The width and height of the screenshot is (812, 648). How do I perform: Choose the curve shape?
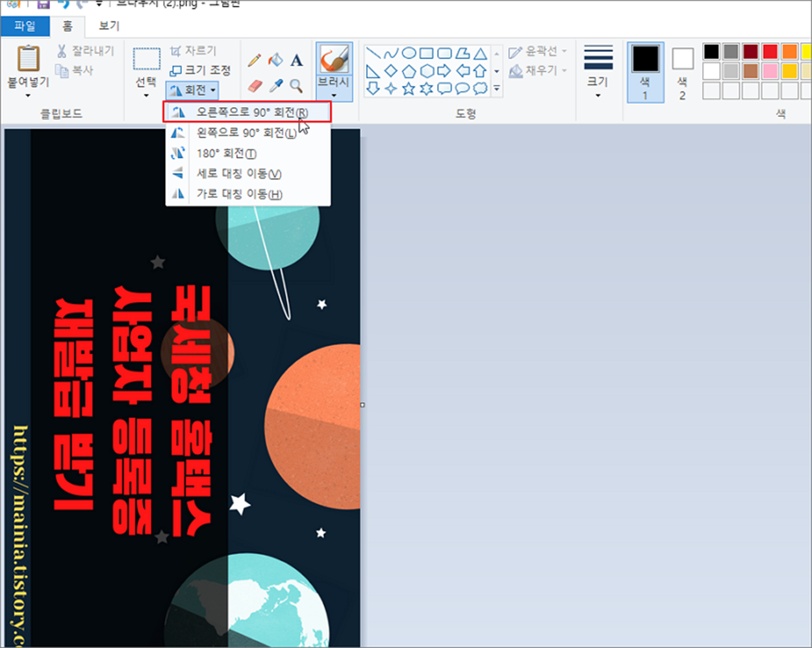[x=390, y=53]
